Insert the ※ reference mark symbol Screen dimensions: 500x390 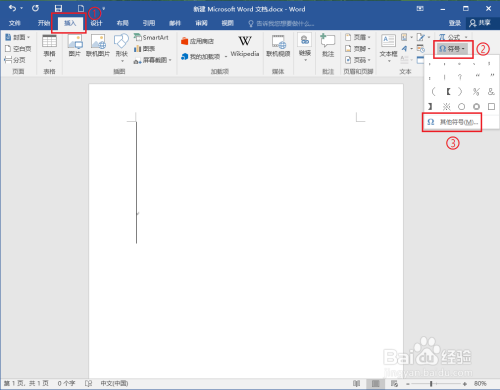point(446,107)
